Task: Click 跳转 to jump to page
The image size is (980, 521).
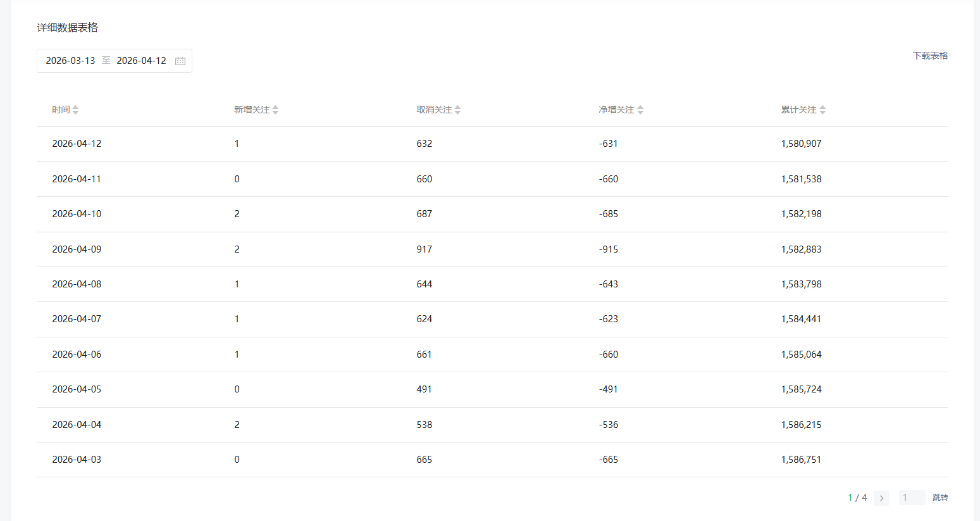Action: point(940,498)
